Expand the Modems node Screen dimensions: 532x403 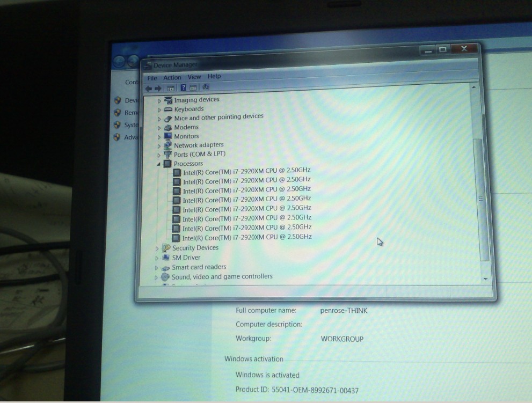click(x=159, y=128)
